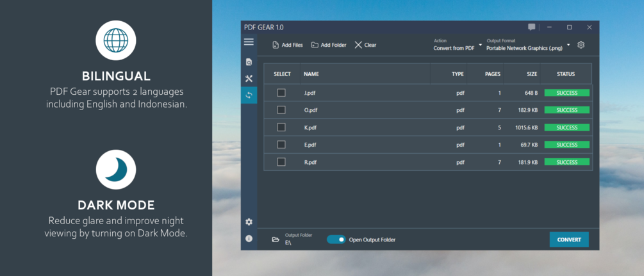644x276 pixels.
Task: Click the SUCCESS status bar for J.pdf
Action: [x=567, y=93]
